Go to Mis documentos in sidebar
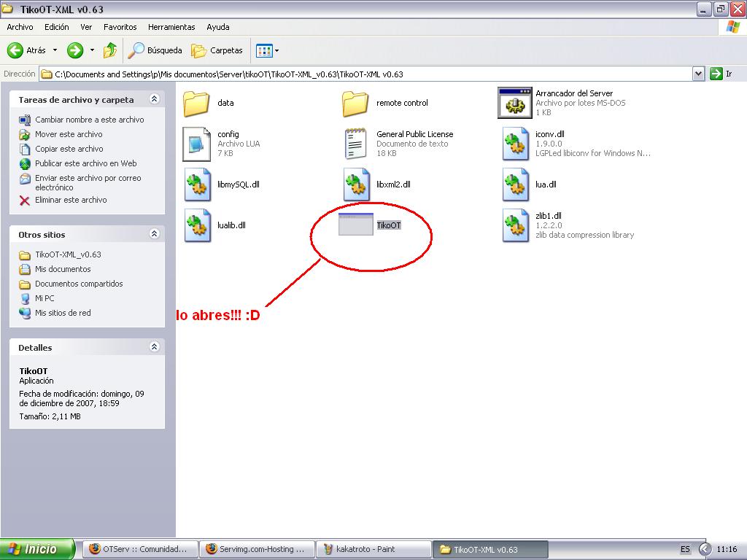This screenshot has width=747, height=560. click(55, 269)
